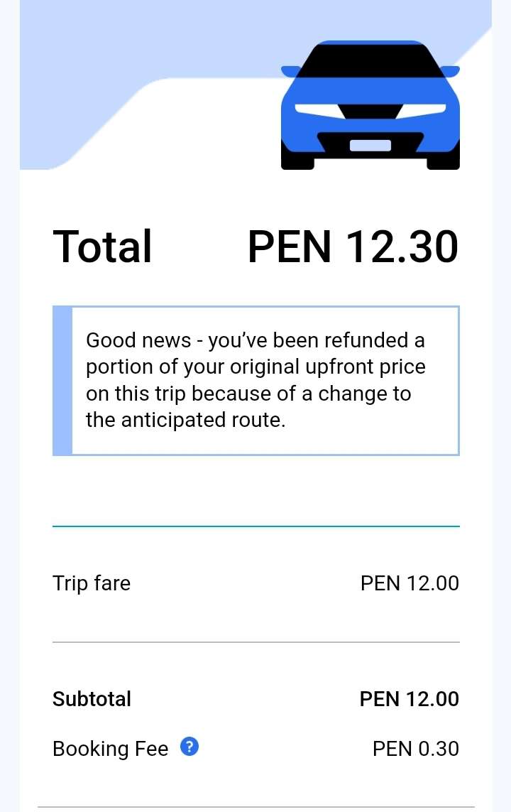The height and width of the screenshot is (812, 511).
Task: Click the car's left white headlight
Action: tap(317, 109)
